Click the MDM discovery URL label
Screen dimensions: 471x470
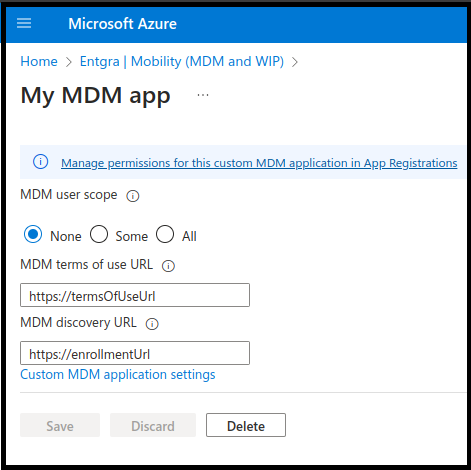[79, 323]
